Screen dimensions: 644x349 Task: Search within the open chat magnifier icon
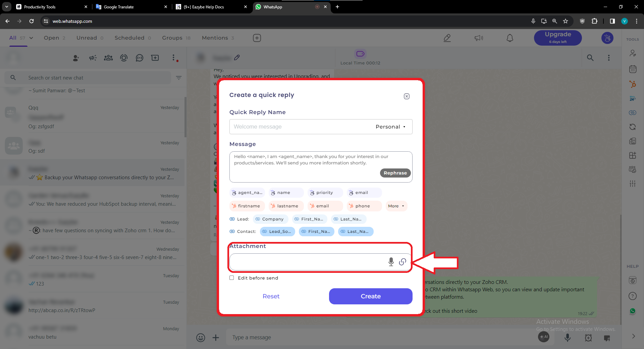(590, 58)
